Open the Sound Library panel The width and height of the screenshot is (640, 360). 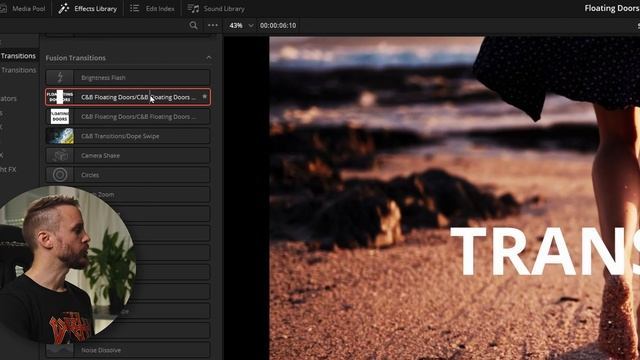click(216, 8)
